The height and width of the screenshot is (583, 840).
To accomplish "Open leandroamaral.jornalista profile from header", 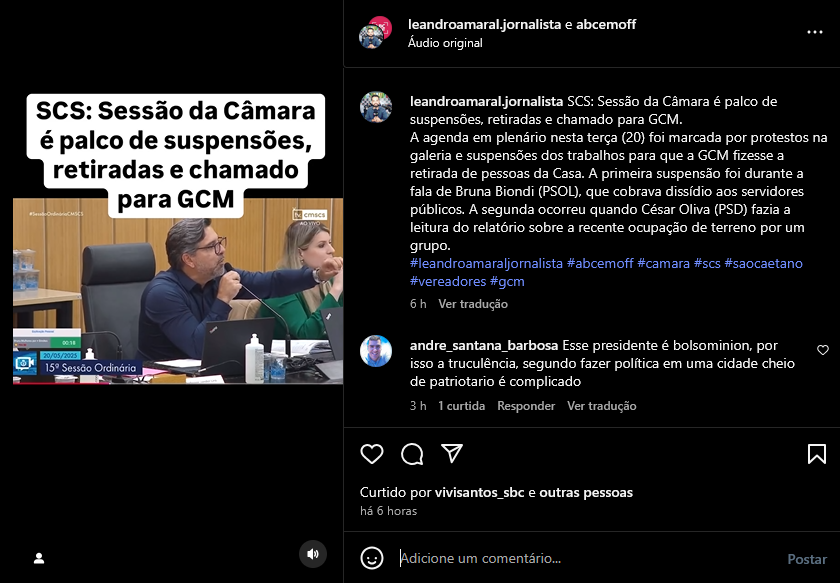I will [x=484, y=24].
